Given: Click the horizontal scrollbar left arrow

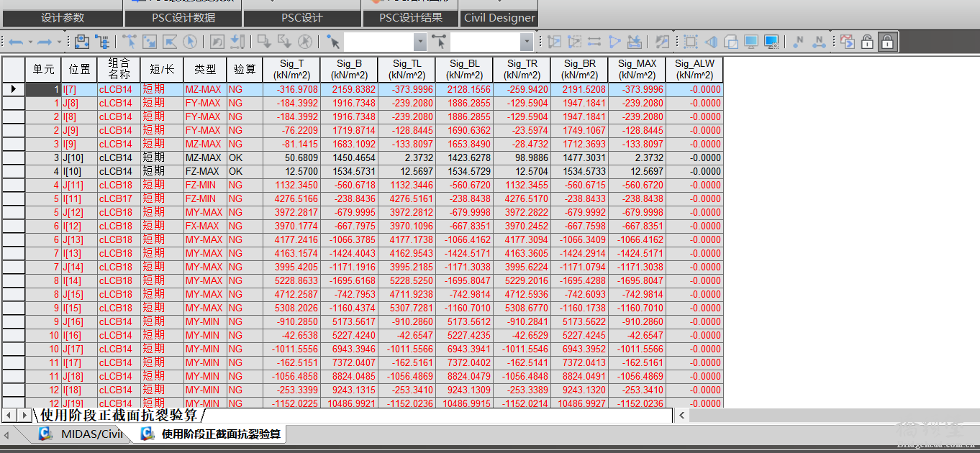Looking at the screenshot, I should [x=682, y=415].
